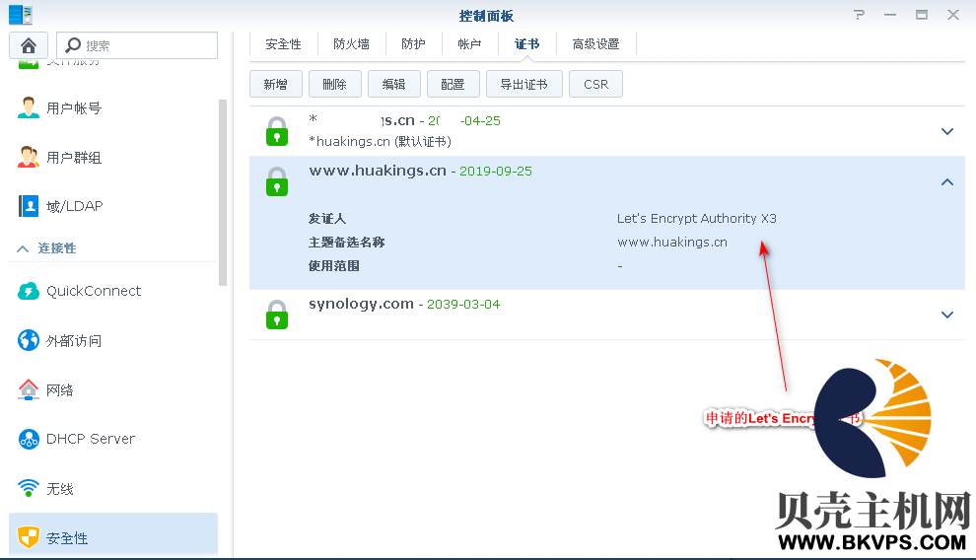Click the Home icon button

[29, 46]
